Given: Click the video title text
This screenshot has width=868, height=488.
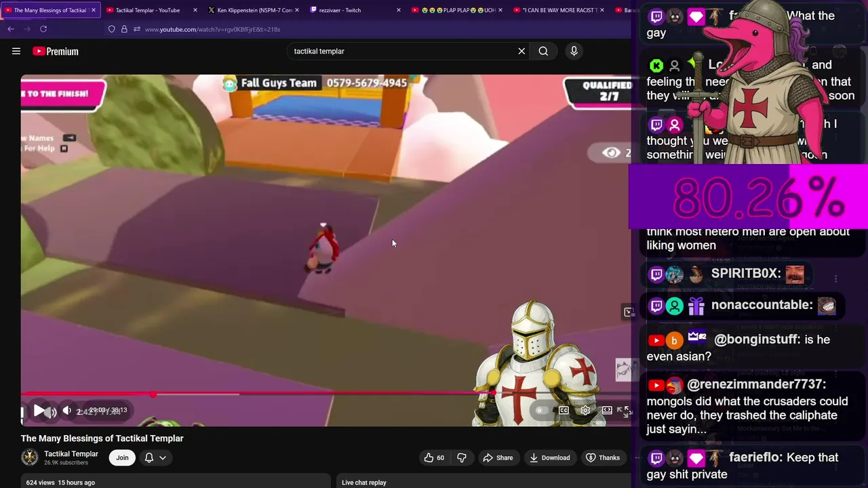Looking at the screenshot, I should (102, 439).
